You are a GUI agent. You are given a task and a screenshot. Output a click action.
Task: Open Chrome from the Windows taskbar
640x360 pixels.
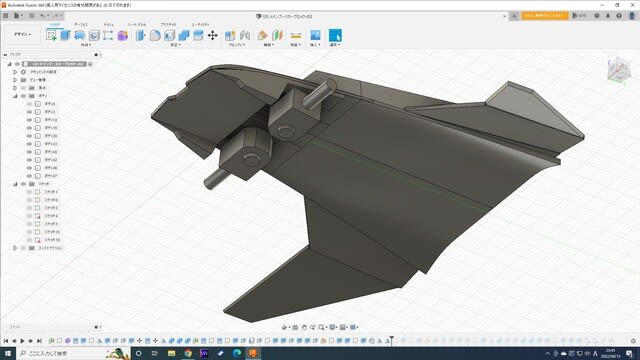coord(188,353)
